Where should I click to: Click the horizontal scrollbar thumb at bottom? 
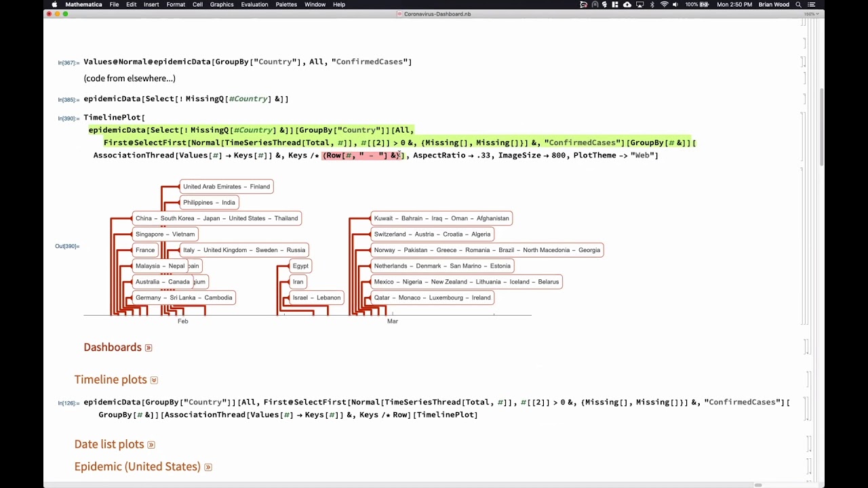click(x=758, y=485)
